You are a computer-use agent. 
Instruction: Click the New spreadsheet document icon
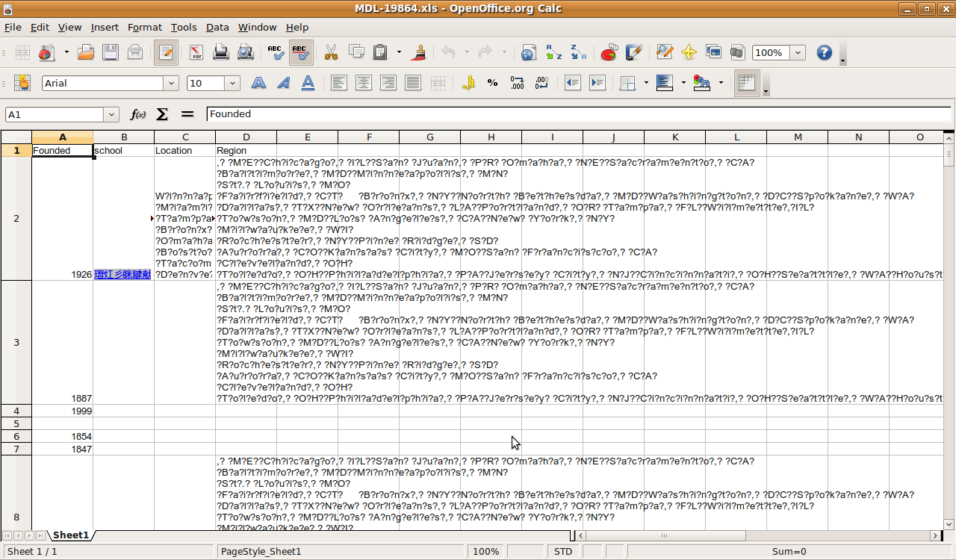click(x=23, y=52)
